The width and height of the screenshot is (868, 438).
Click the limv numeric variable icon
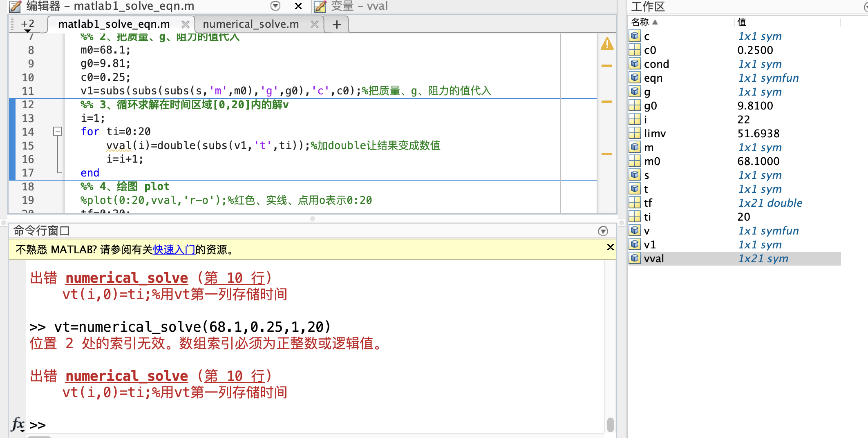pos(635,133)
